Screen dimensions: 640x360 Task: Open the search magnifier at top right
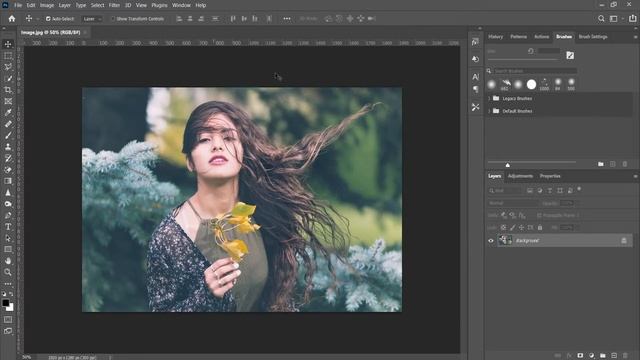(601, 19)
